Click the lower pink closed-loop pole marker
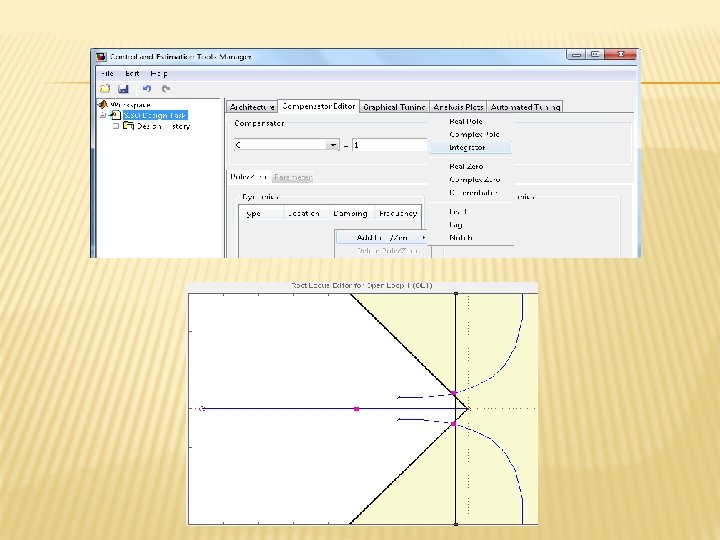The width and height of the screenshot is (720, 540). pos(454,424)
